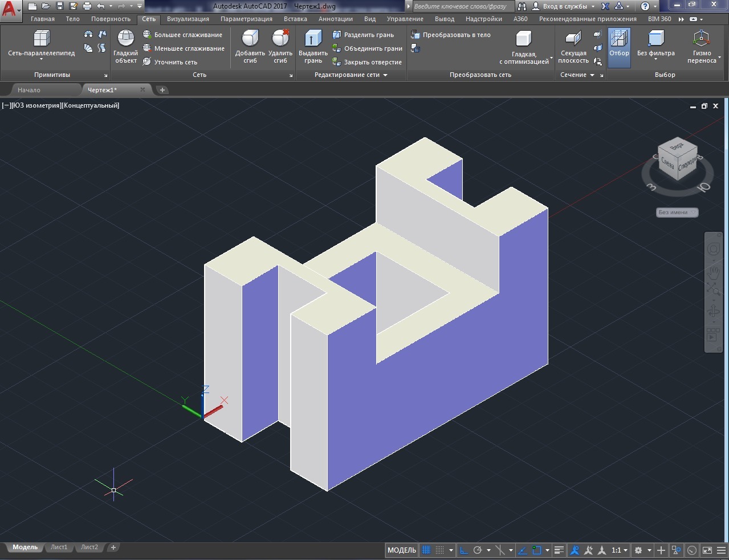Open the AutoCAD application menu logo
This screenshot has height=560, width=729.
point(10,9)
